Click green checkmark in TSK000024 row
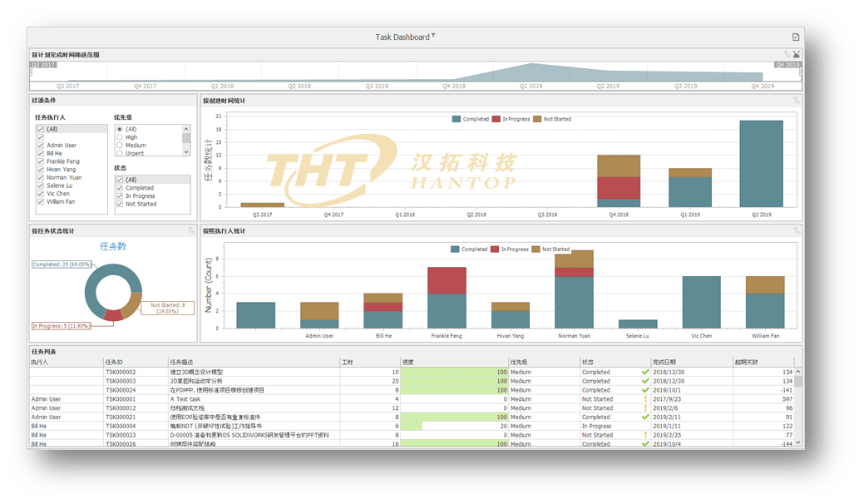859x504 pixels. (644, 390)
